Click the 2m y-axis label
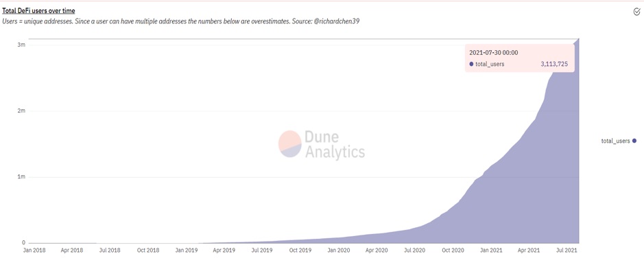 click(23, 111)
